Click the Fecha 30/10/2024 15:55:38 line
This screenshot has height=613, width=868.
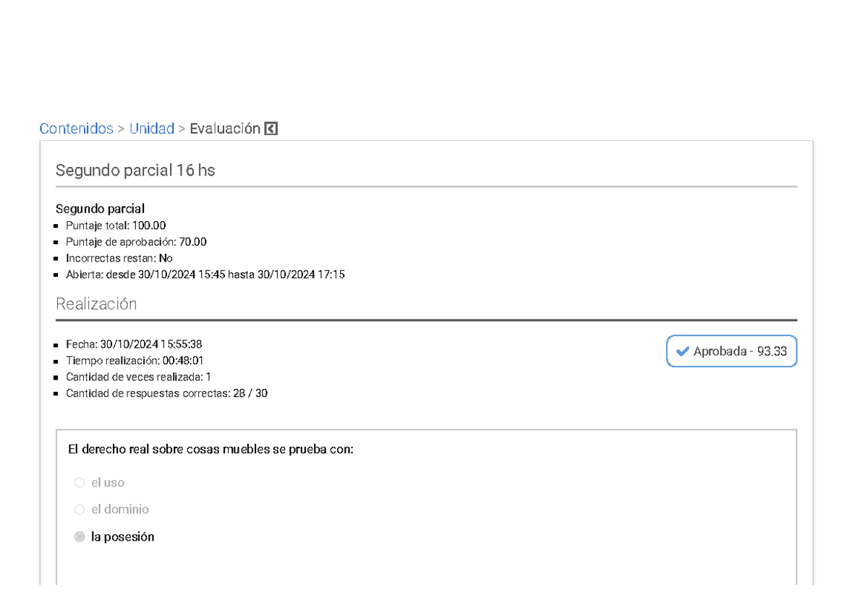pyautogui.click(x=134, y=344)
